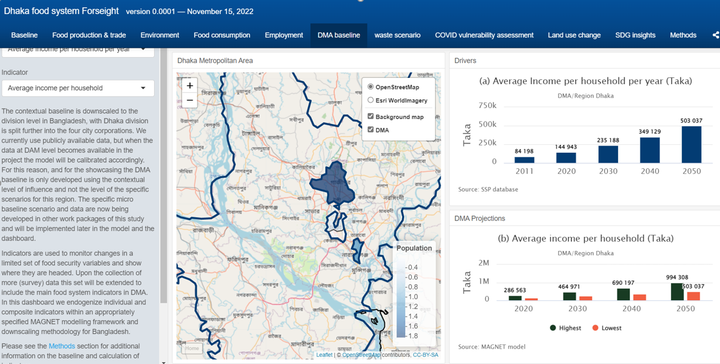
Task: Open the Leaflet attribution link
Action: coord(324,355)
